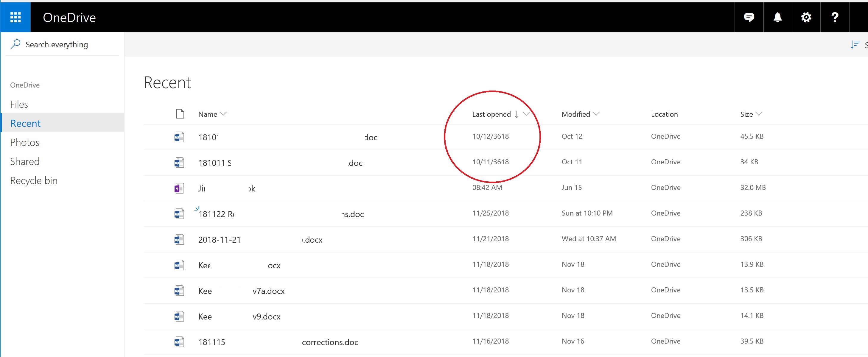Open the notifications bell icon
The width and height of the screenshot is (868, 357).
point(777,17)
